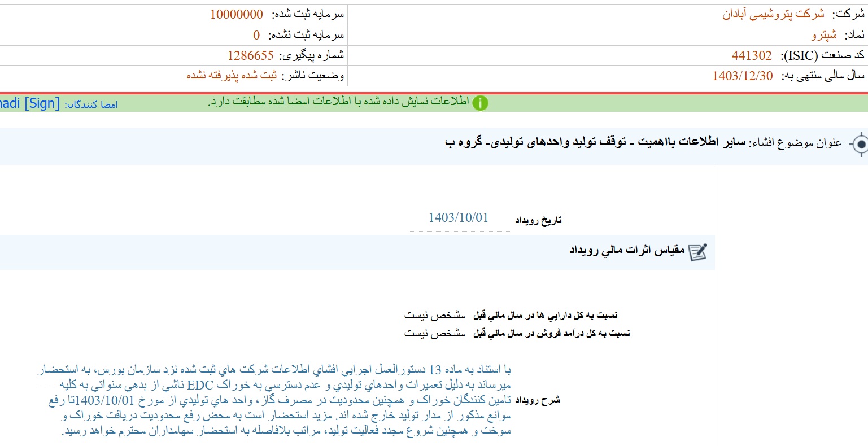868x446 pixels.
Task: Click the target icon beside عنوان موضوع افشاء
Action: [x=860, y=145]
